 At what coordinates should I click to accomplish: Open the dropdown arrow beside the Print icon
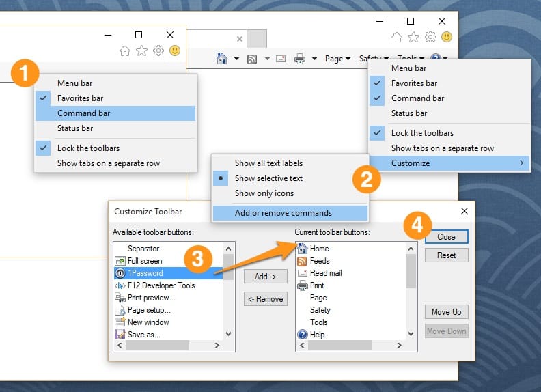coord(314,59)
